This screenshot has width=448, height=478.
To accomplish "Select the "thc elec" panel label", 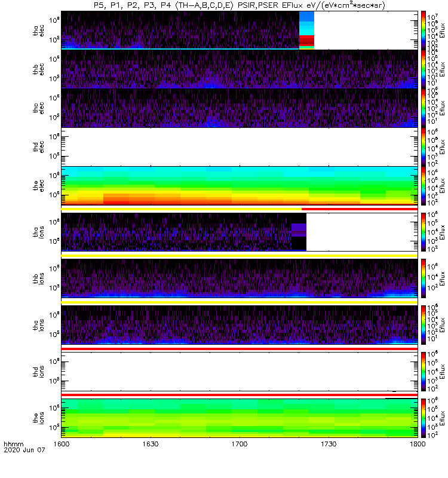I will click(x=38, y=108).
